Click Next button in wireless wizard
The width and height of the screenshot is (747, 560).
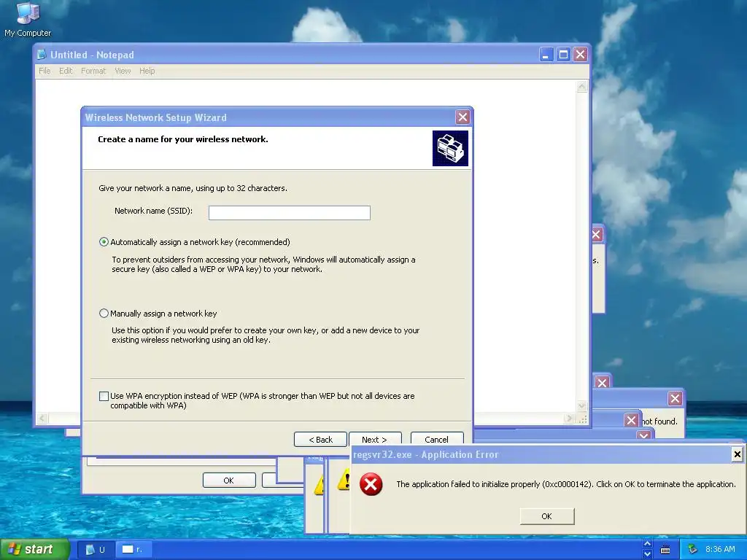375,439
